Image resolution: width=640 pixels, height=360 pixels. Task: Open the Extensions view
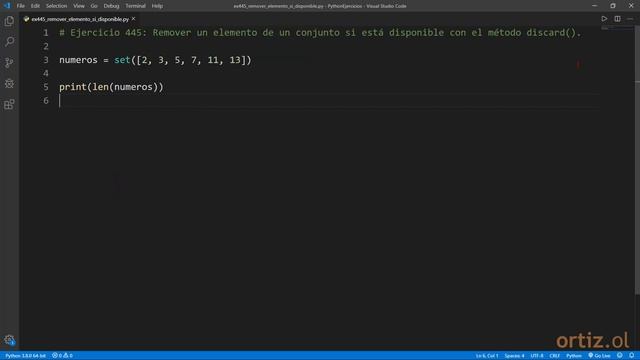[9, 104]
